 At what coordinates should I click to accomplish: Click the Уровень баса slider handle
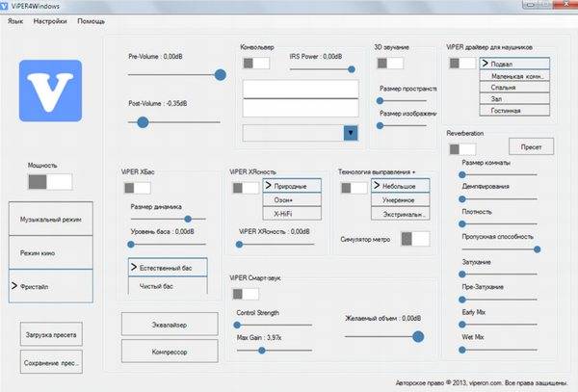pyautogui.click(x=131, y=244)
